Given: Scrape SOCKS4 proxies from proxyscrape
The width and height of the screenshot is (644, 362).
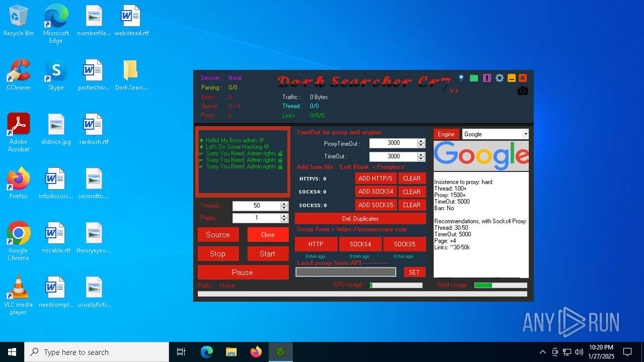Looking at the screenshot, I should click(360, 244).
